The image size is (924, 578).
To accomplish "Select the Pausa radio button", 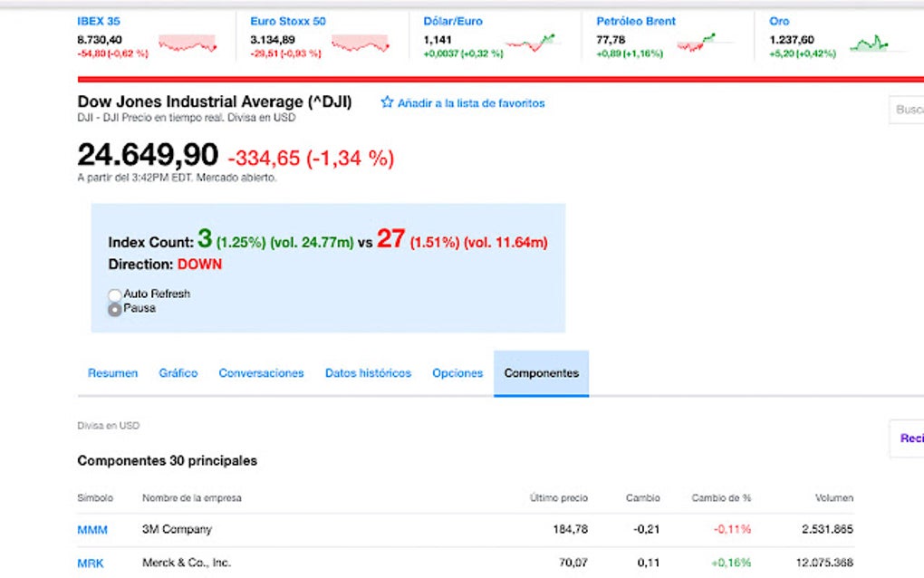I will click(x=115, y=309).
